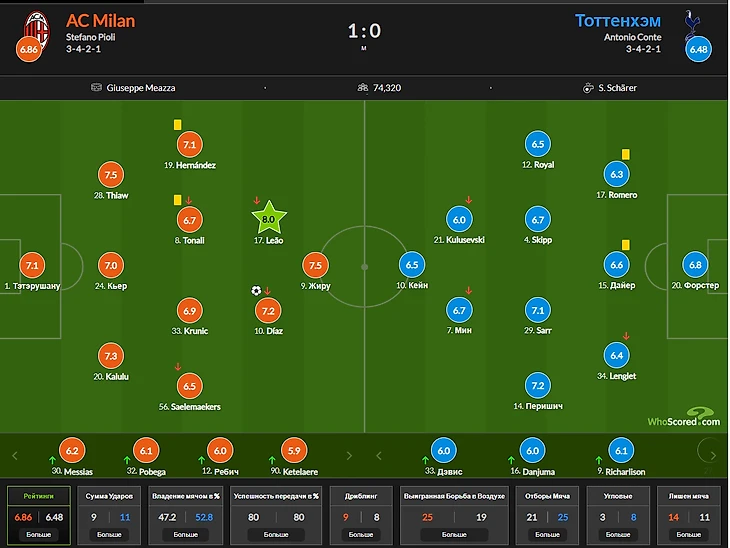Click the attendance icon beside 74,320
The width and height of the screenshot is (730, 548).
point(362,87)
